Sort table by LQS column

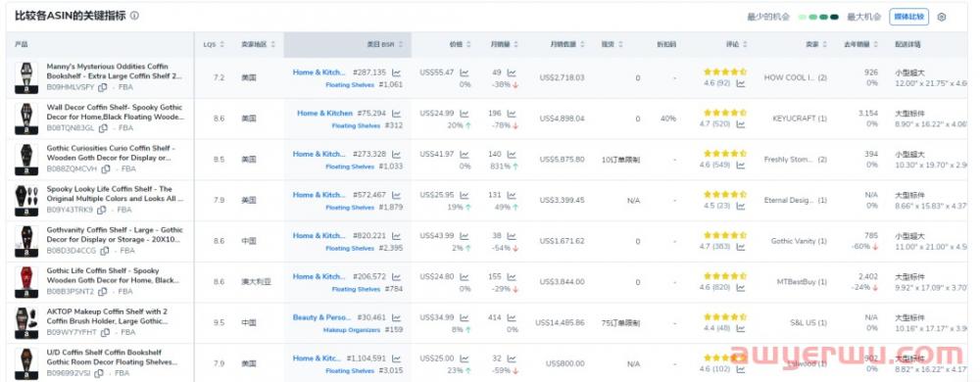[x=214, y=45]
